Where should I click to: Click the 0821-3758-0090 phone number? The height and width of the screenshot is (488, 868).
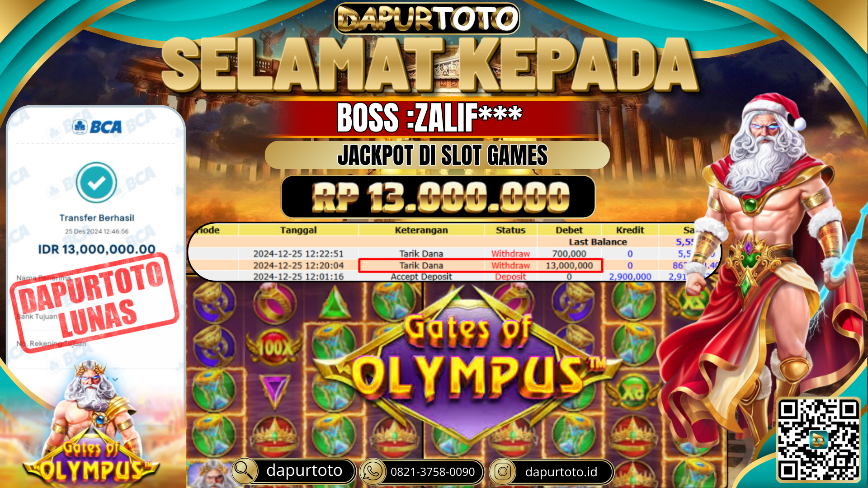433,472
